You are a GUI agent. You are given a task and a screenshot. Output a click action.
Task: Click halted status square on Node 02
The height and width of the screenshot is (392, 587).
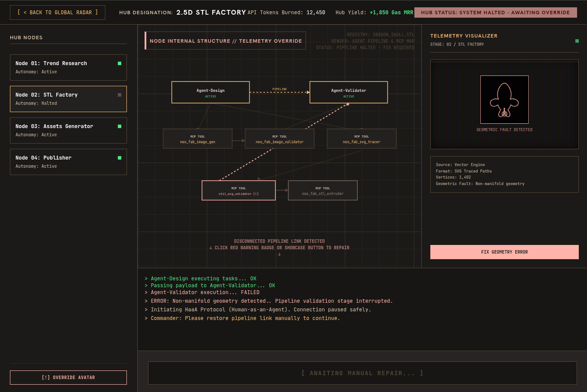pos(120,95)
